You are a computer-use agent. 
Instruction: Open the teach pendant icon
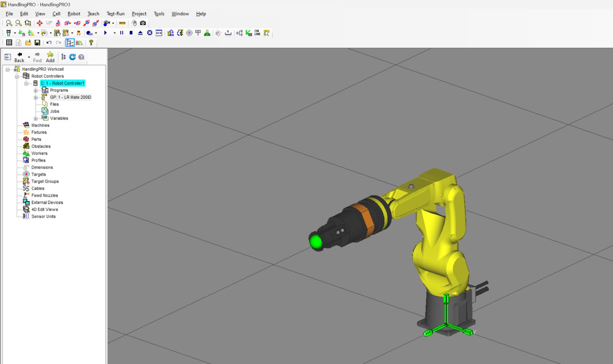point(8,33)
